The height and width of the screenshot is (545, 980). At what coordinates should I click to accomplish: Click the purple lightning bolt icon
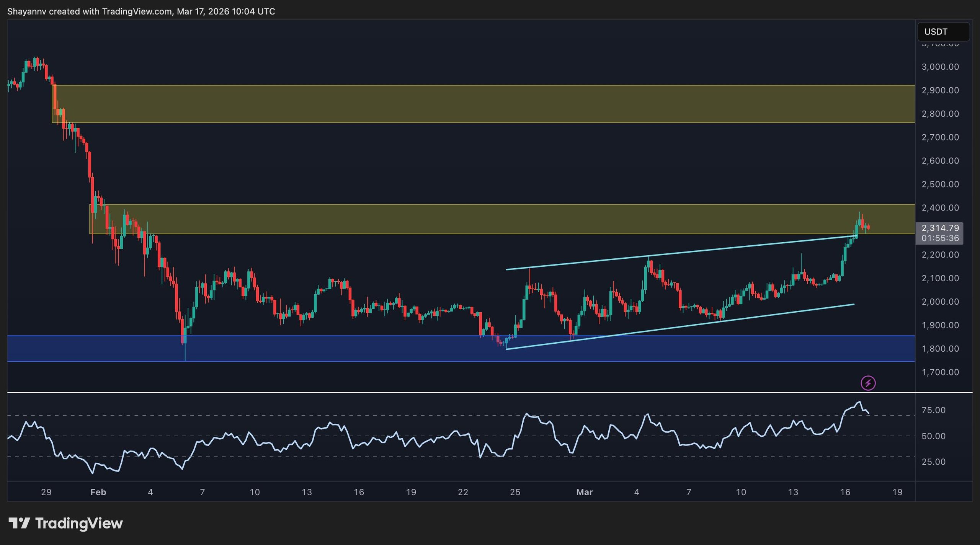[x=868, y=383]
